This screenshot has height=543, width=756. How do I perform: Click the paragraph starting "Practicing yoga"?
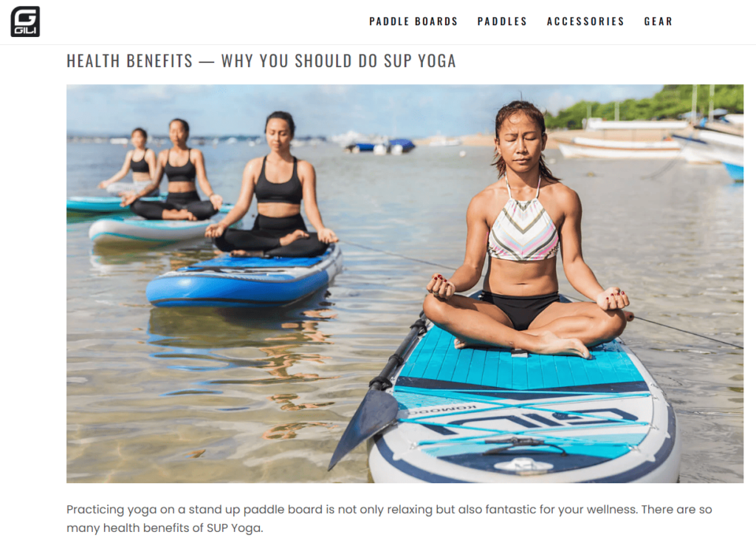(389, 519)
